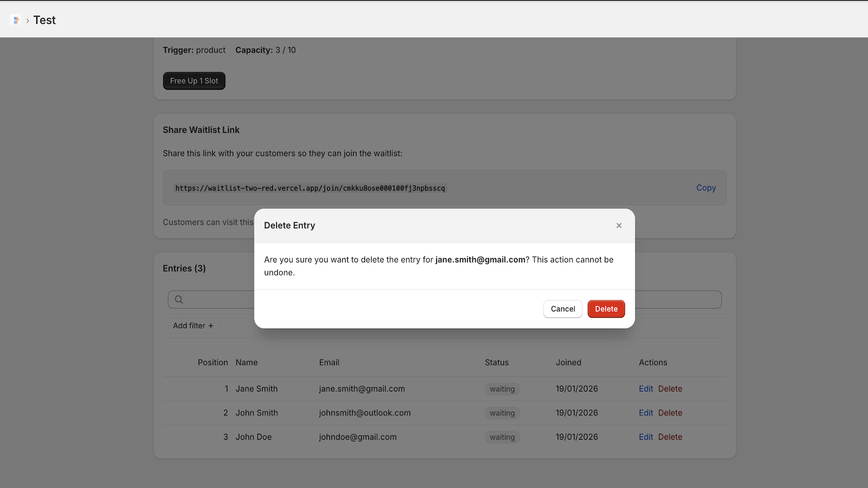The image size is (868, 488).
Task: Click the entries search input field
Action: [x=228, y=299]
